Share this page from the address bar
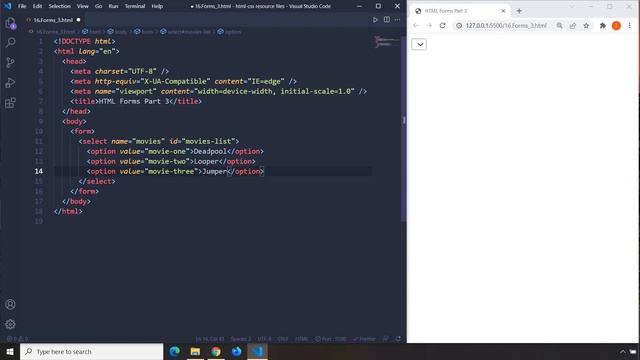This screenshot has width=640, height=360. point(573,25)
